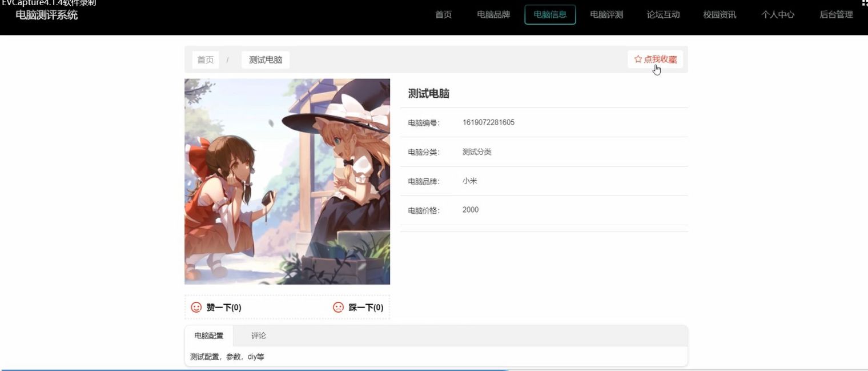The height and width of the screenshot is (371, 868).
Task: Open 校园资讯 in the navigation bar
Action: click(x=720, y=15)
